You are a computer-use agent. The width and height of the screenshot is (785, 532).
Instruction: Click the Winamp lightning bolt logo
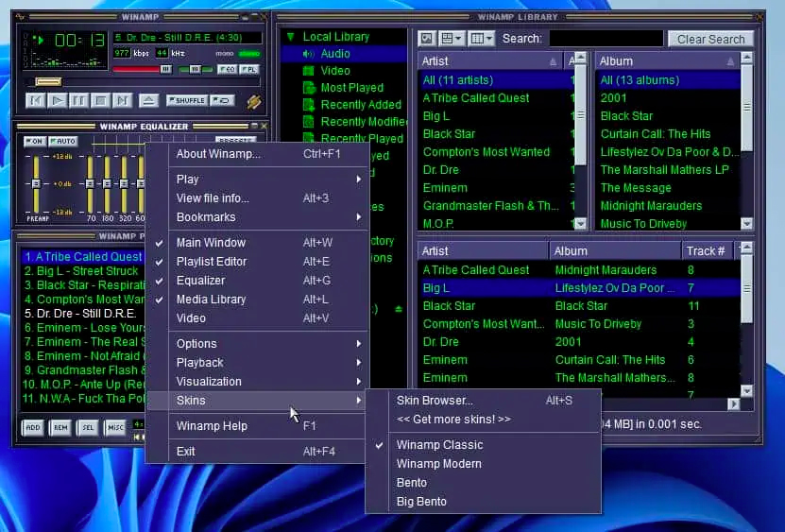coord(254,101)
